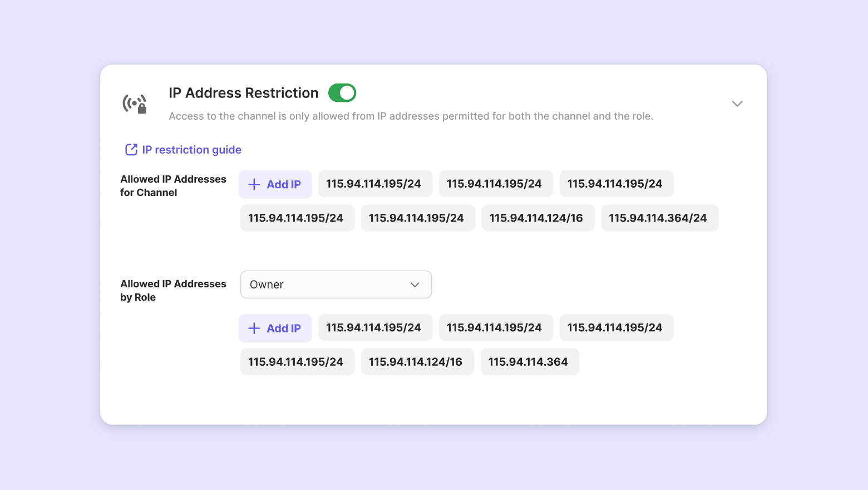Click plus icon in channel Add IP

point(254,184)
